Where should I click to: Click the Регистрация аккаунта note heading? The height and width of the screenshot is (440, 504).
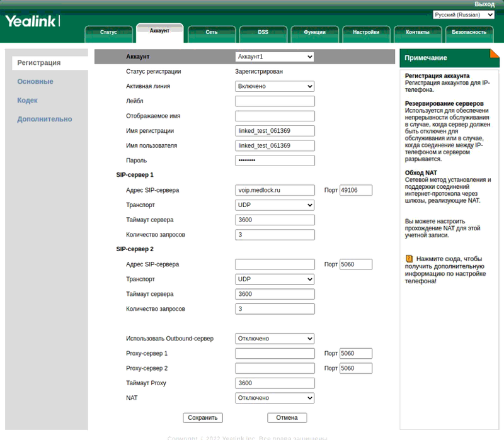click(x=437, y=76)
